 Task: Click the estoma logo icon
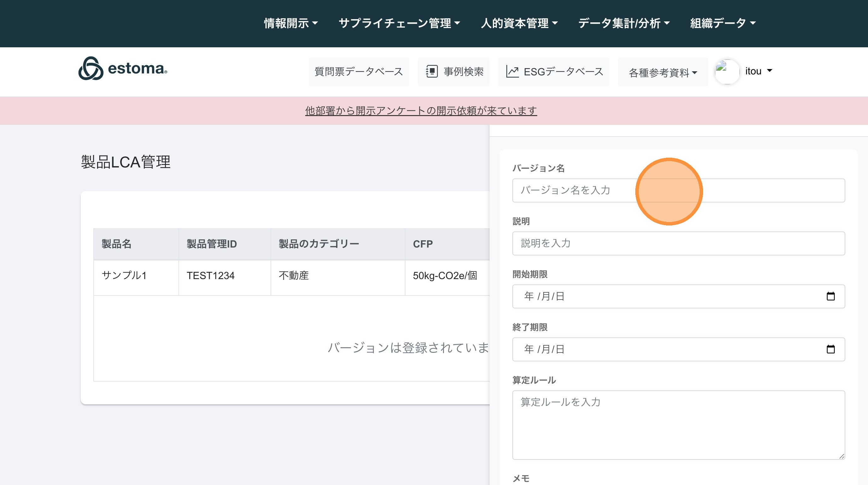90,68
